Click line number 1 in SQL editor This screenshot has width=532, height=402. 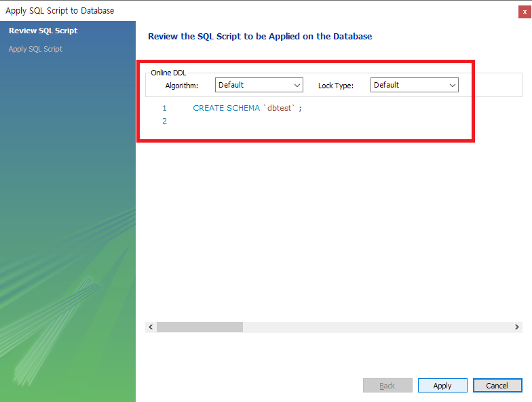[164, 108]
